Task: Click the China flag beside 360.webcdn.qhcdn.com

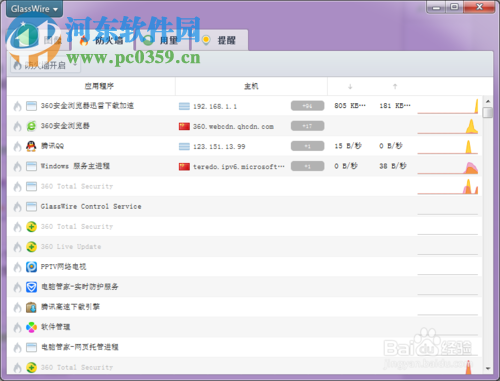Action: [184, 126]
